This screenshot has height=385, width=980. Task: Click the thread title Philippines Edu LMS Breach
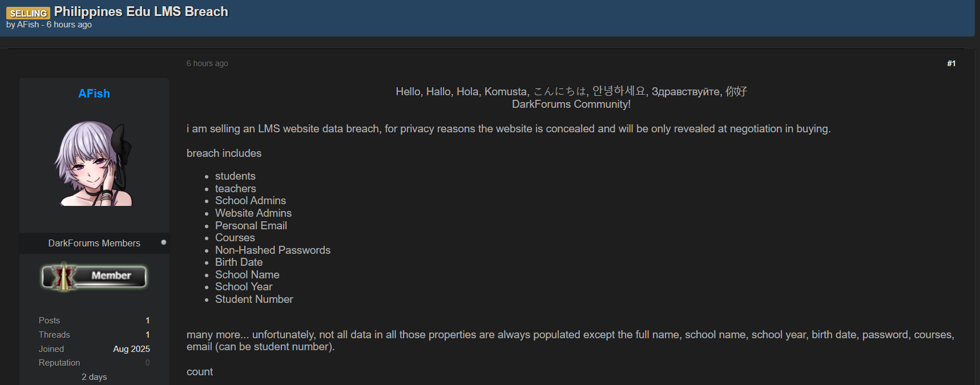pos(141,12)
